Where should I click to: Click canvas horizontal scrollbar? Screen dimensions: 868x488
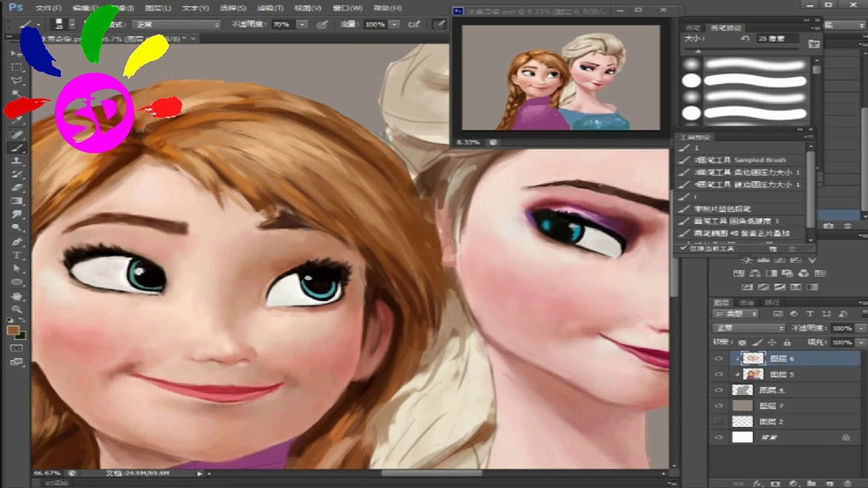coord(431,473)
